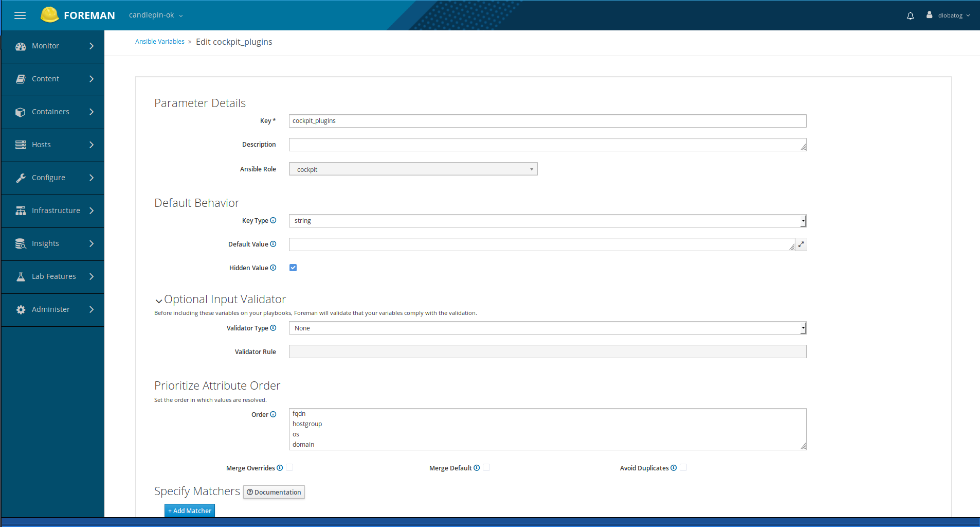Click the Hosts server icon

click(21, 145)
